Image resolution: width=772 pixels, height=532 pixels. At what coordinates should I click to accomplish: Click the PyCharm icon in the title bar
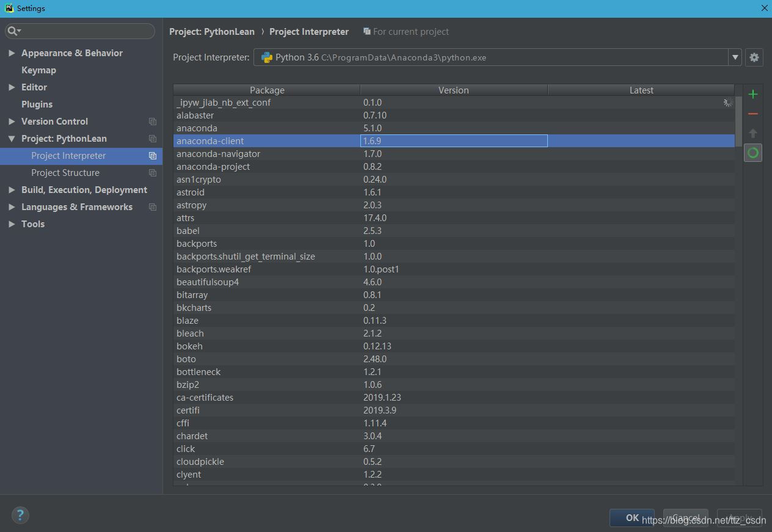(x=9, y=9)
